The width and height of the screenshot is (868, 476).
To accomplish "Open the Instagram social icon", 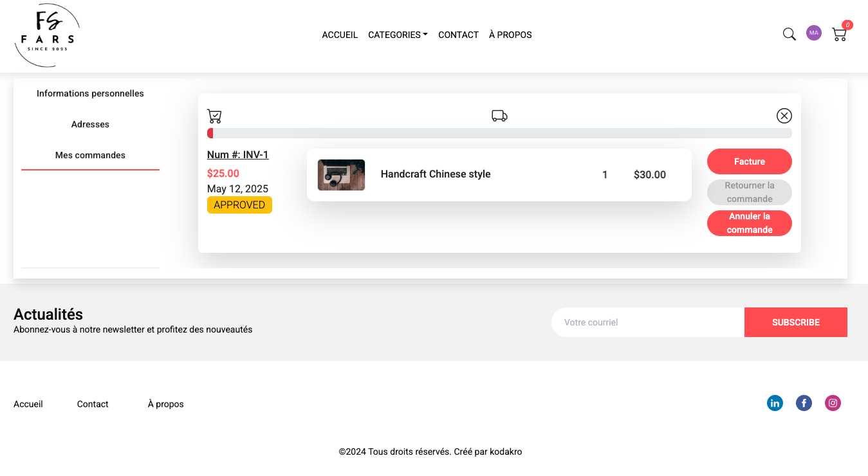I will [833, 403].
